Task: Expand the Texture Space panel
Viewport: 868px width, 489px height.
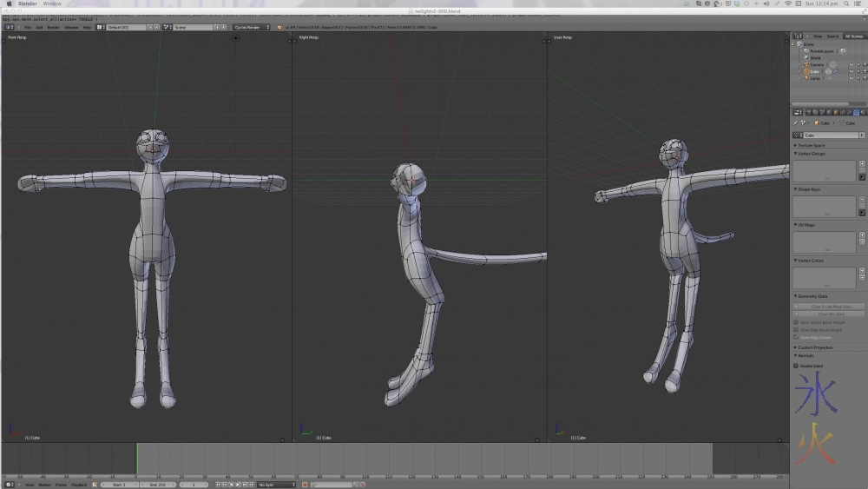Action: click(x=812, y=145)
